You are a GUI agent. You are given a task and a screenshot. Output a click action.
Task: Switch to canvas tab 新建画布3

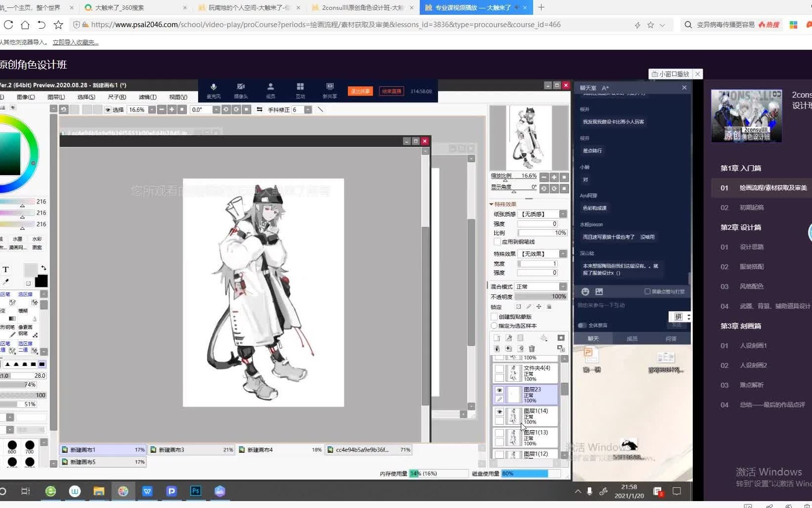(x=192, y=450)
